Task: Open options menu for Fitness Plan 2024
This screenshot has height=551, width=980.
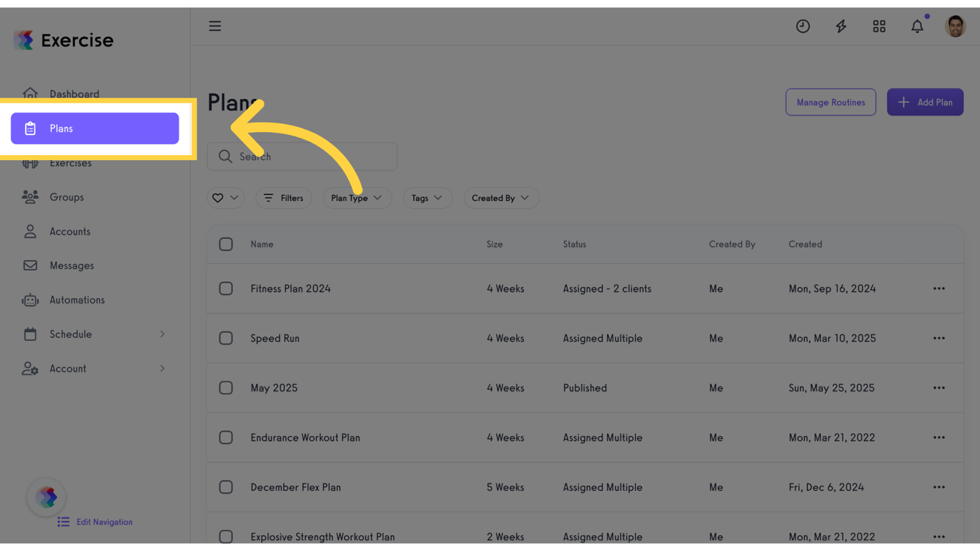Action: pos(938,288)
